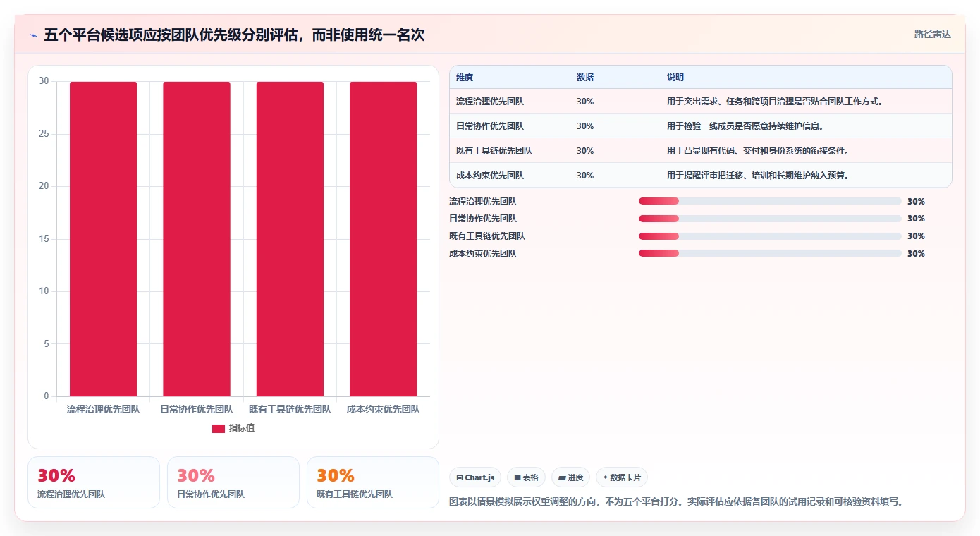The image size is (980, 536).
Task: Click the 既有工具链优先团队 progress bar
Action: click(770, 236)
